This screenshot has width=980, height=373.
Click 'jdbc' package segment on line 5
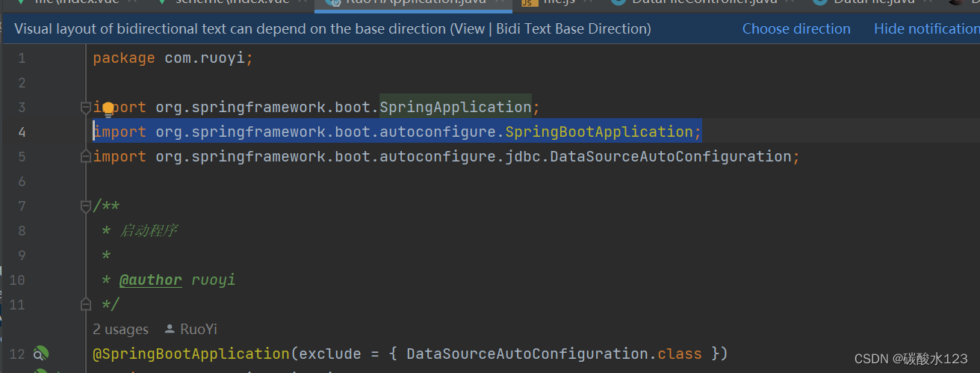click(523, 156)
